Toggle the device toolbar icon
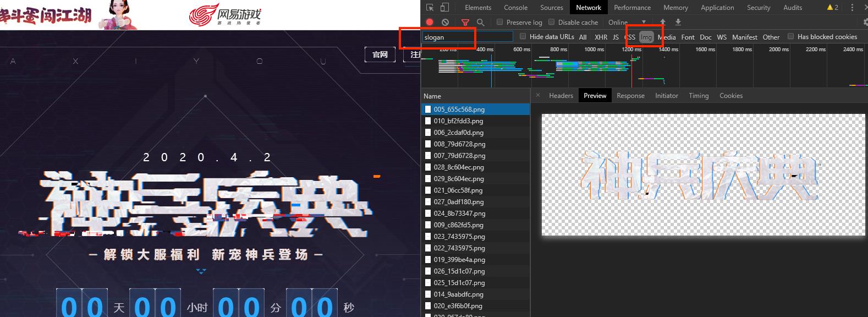The height and width of the screenshot is (317, 868). 444,8
